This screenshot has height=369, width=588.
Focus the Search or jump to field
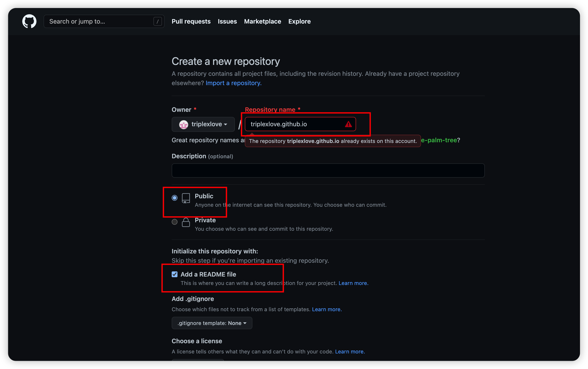[x=104, y=22]
